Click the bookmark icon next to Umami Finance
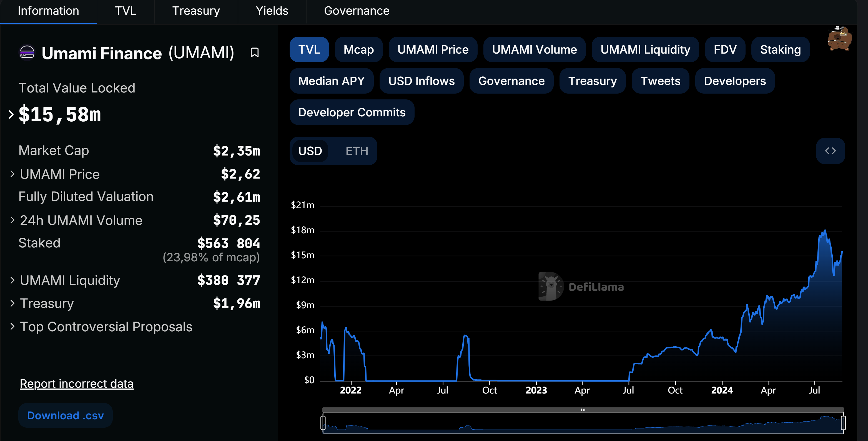The width and height of the screenshot is (868, 441). tap(254, 52)
